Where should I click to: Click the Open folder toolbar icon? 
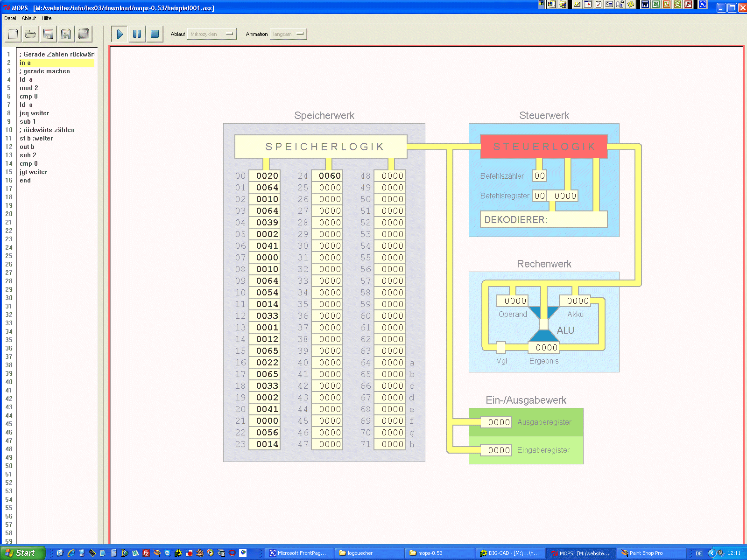(31, 34)
